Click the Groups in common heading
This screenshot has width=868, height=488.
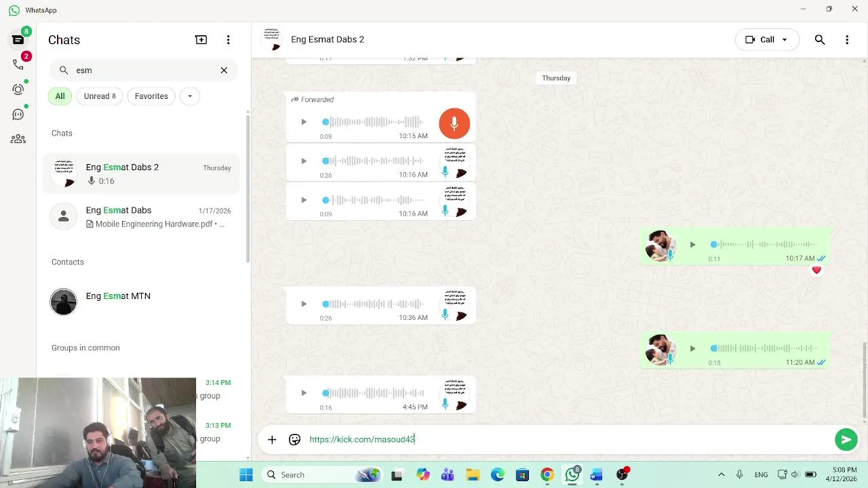pyautogui.click(x=85, y=348)
